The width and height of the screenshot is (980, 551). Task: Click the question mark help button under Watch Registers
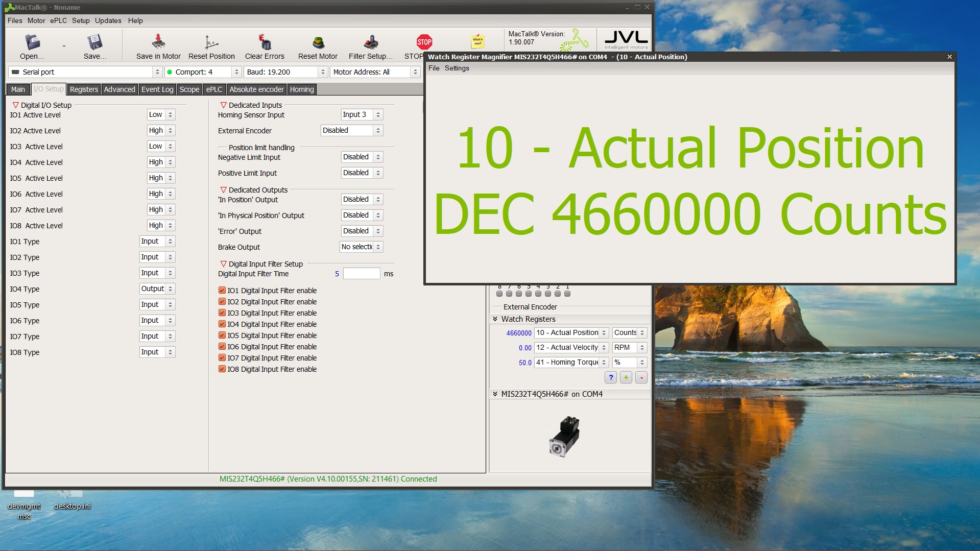pos(611,377)
